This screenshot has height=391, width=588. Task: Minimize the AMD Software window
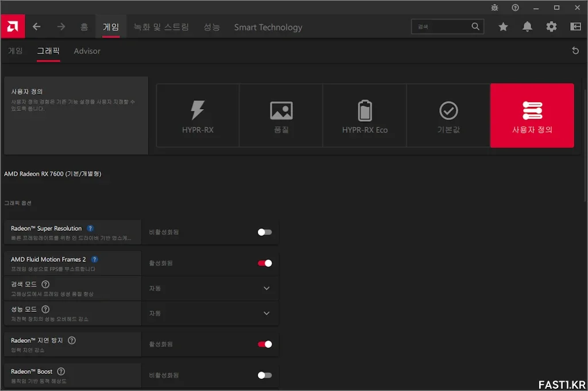click(536, 7)
